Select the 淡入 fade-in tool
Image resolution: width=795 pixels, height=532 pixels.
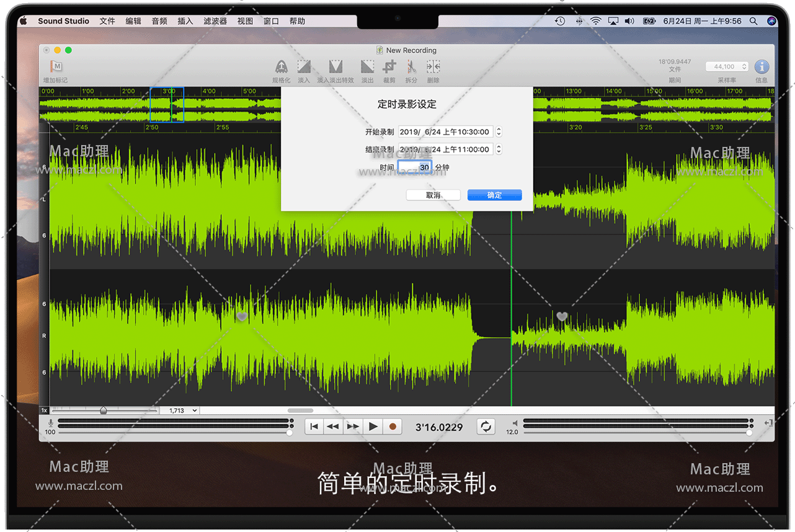click(x=304, y=67)
